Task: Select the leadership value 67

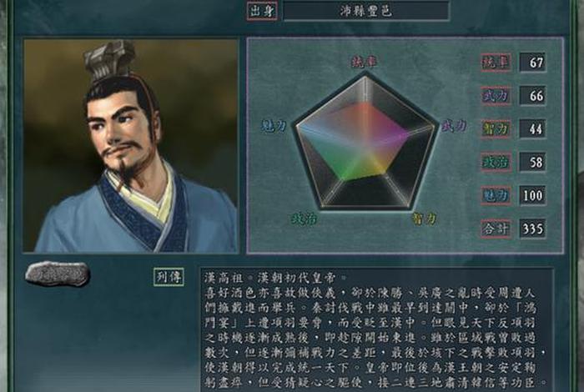Action: click(533, 63)
